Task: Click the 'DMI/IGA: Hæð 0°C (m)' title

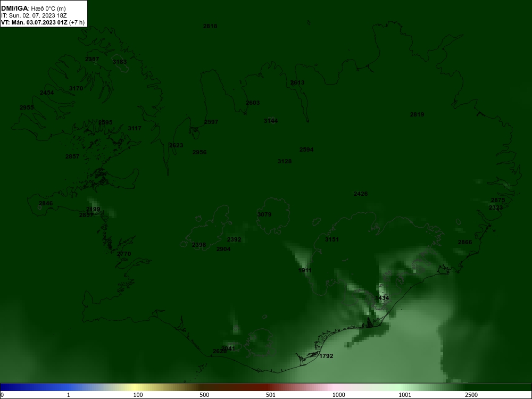Action: (33, 9)
